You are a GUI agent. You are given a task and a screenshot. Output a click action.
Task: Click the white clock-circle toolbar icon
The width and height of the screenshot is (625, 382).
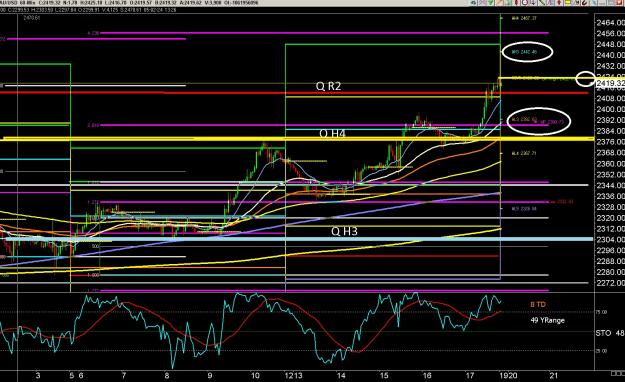tap(525, 3)
